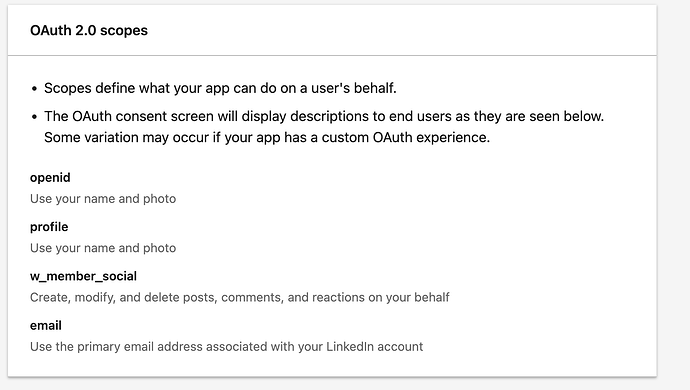The height and width of the screenshot is (390, 690).
Task: Click the 'profile' scope name
Action: pos(49,227)
